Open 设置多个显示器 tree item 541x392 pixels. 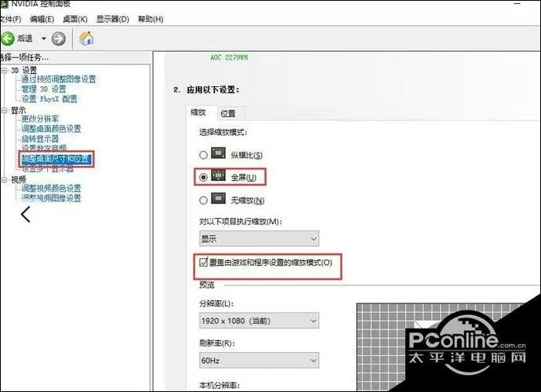click(48, 169)
